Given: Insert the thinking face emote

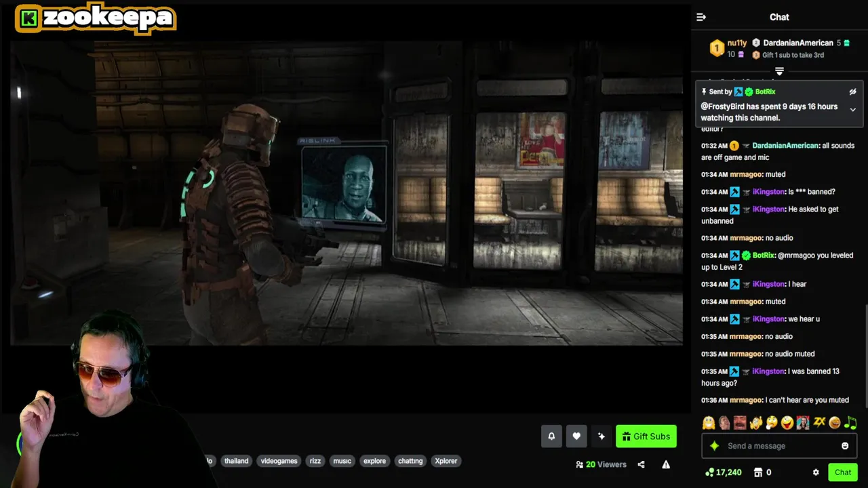Looking at the screenshot, I should [771, 423].
